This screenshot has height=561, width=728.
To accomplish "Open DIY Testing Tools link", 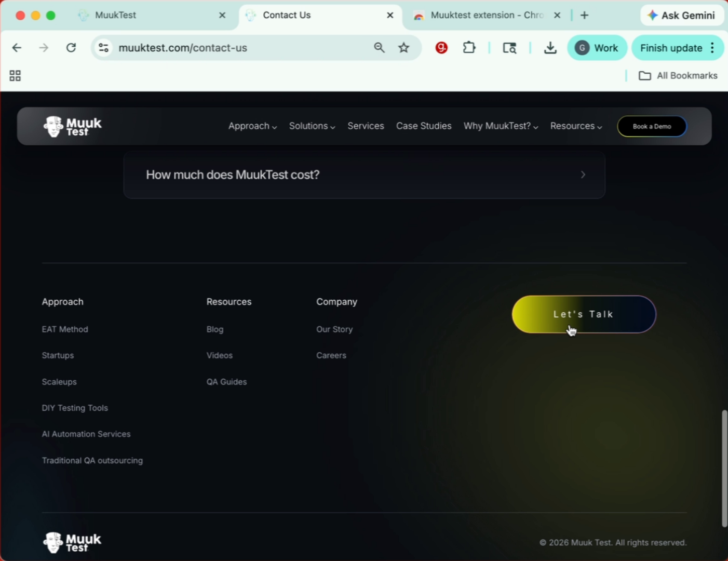I will click(x=75, y=408).
